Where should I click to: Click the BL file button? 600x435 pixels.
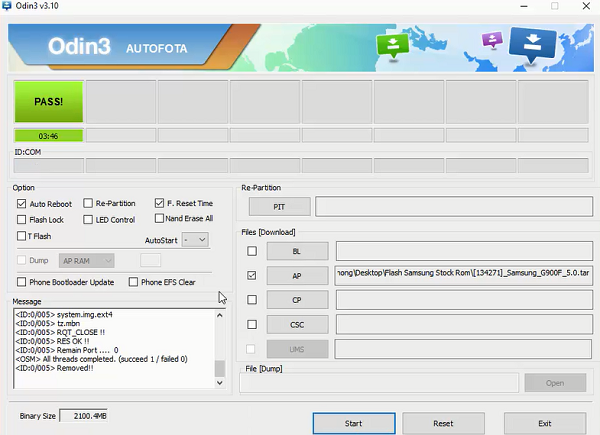(297, 251)
